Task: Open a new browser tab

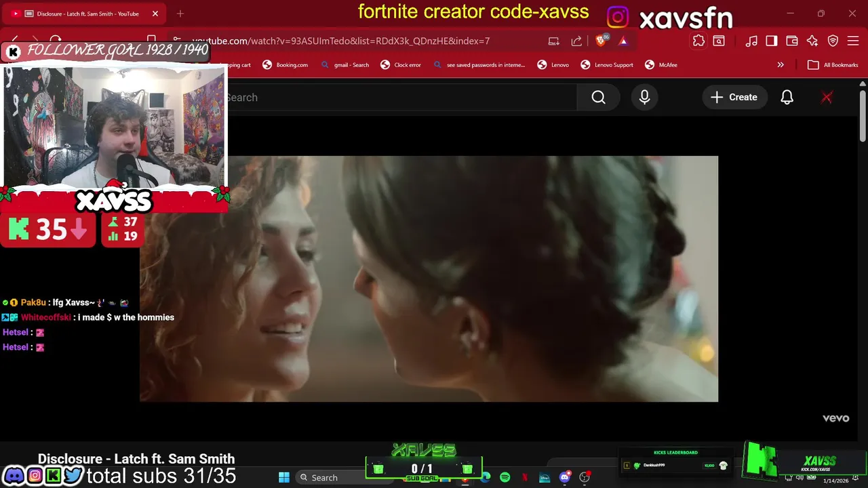Action: pos(180,14)
